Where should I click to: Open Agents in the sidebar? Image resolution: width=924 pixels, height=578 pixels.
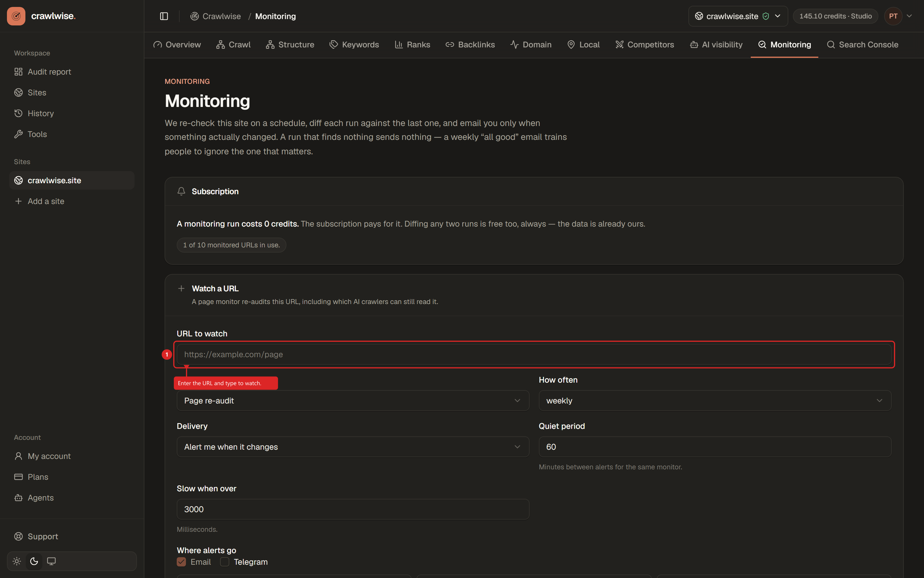point(72,498)
